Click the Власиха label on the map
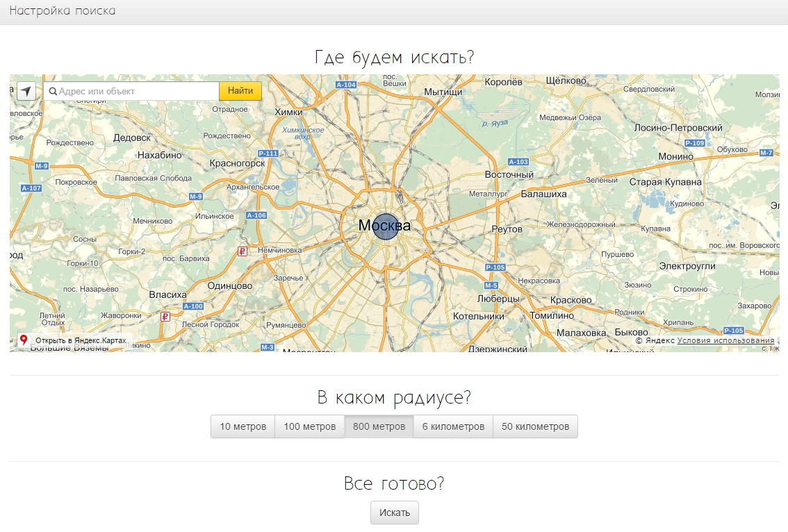The width and height of the screenshot is (788, 532). coord(168,295)
